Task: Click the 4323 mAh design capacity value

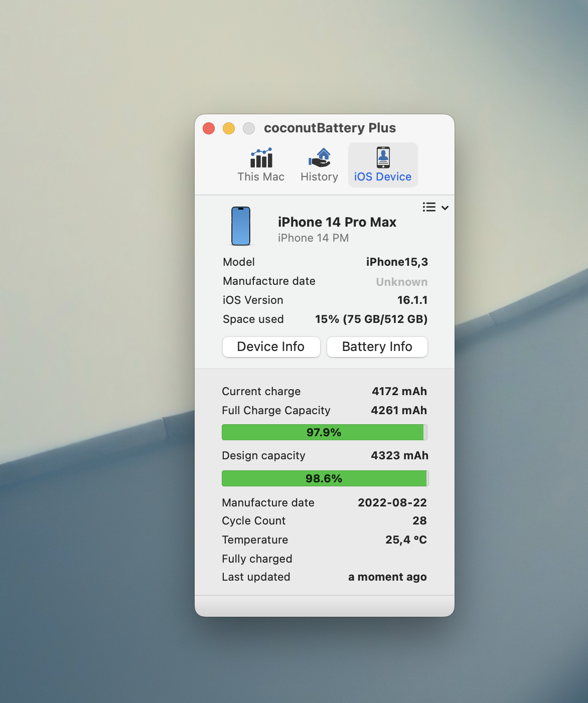Action: [399, 455]
